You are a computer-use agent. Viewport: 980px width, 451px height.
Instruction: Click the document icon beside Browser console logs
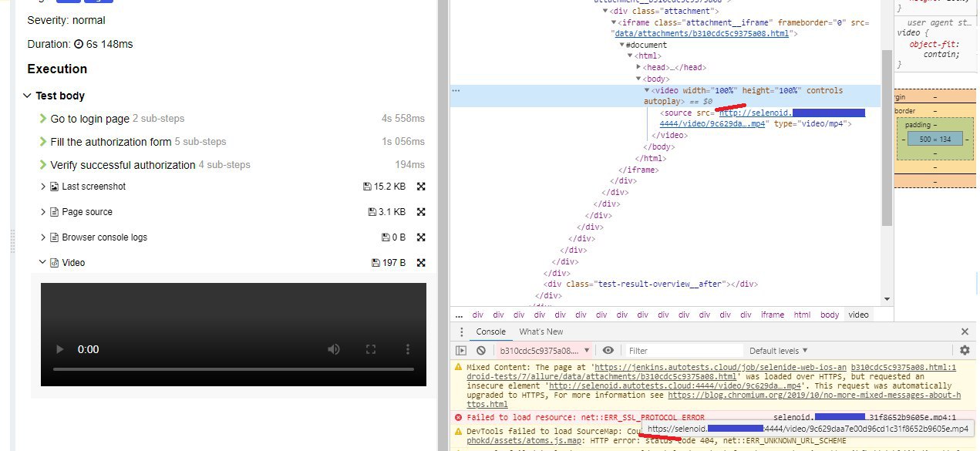click(x=55, y=237)
